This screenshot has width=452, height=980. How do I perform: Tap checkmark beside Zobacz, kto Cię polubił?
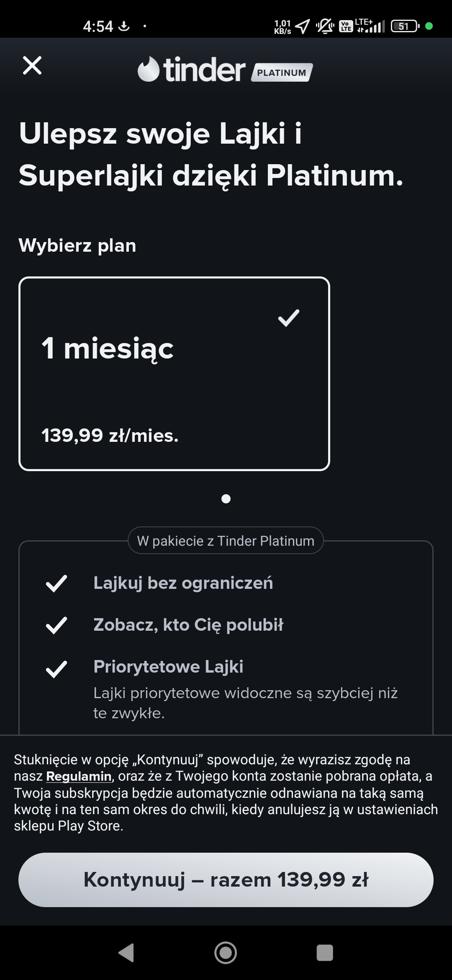tap(56, 625)
